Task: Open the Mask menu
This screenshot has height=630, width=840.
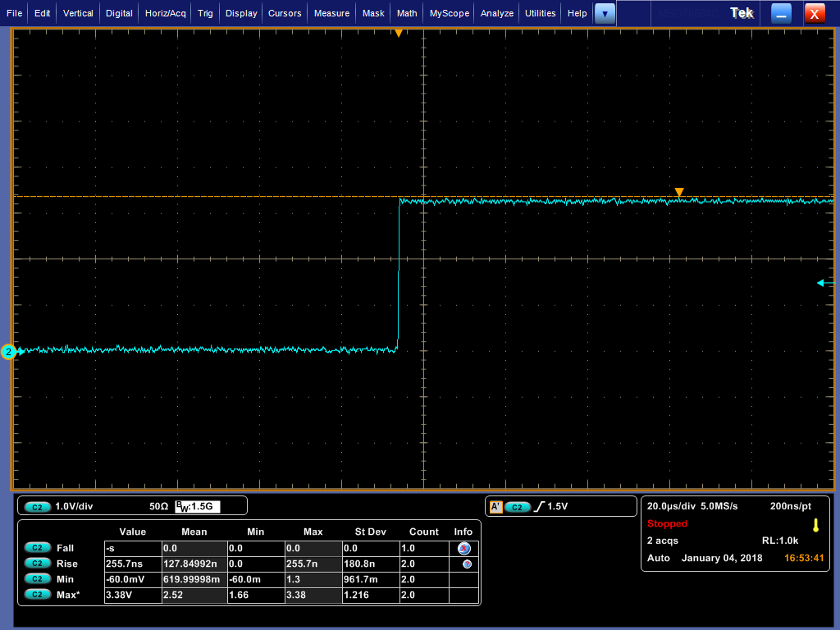Action: tap(373, 13)
